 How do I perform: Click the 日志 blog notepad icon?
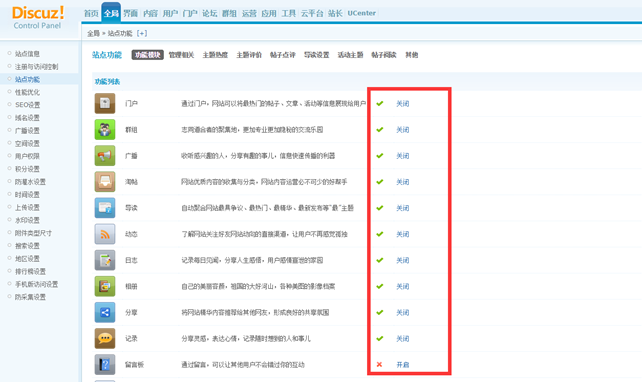105,260
